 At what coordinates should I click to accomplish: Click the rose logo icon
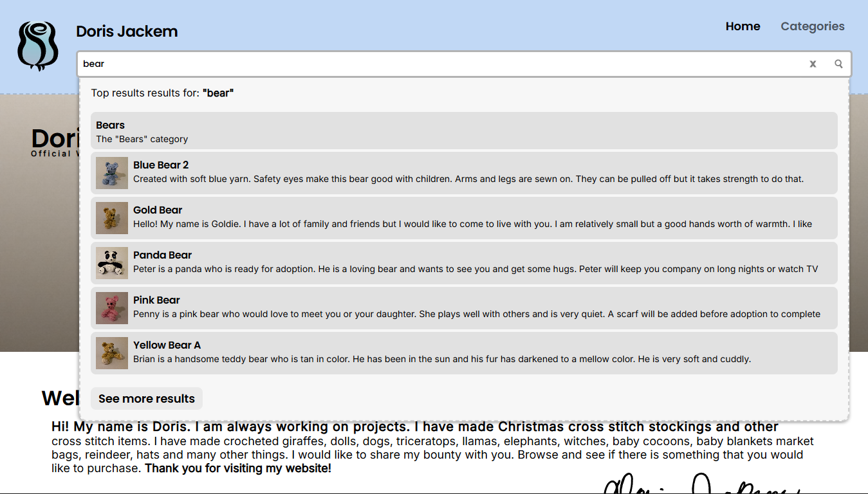click(x=38, y=46)
